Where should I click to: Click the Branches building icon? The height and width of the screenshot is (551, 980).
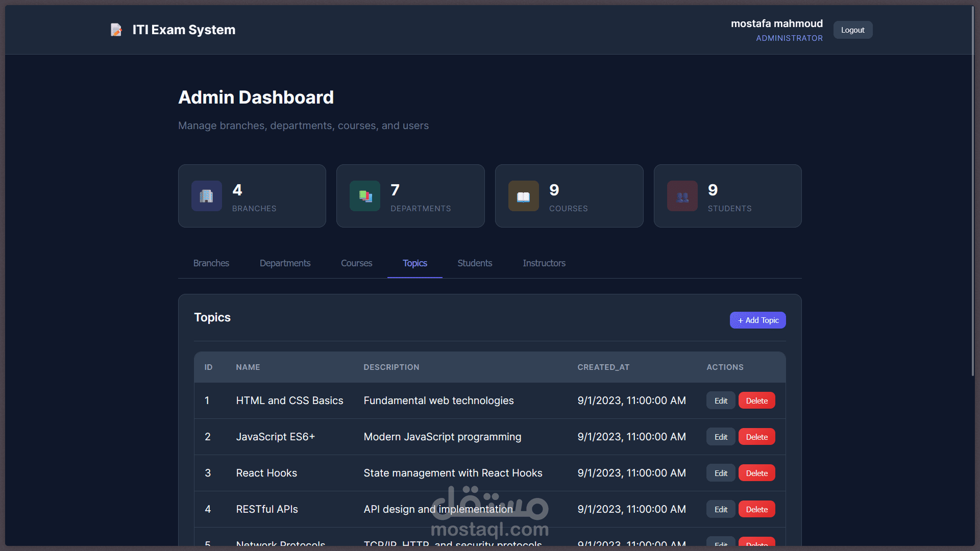click(x=206, y=196)
